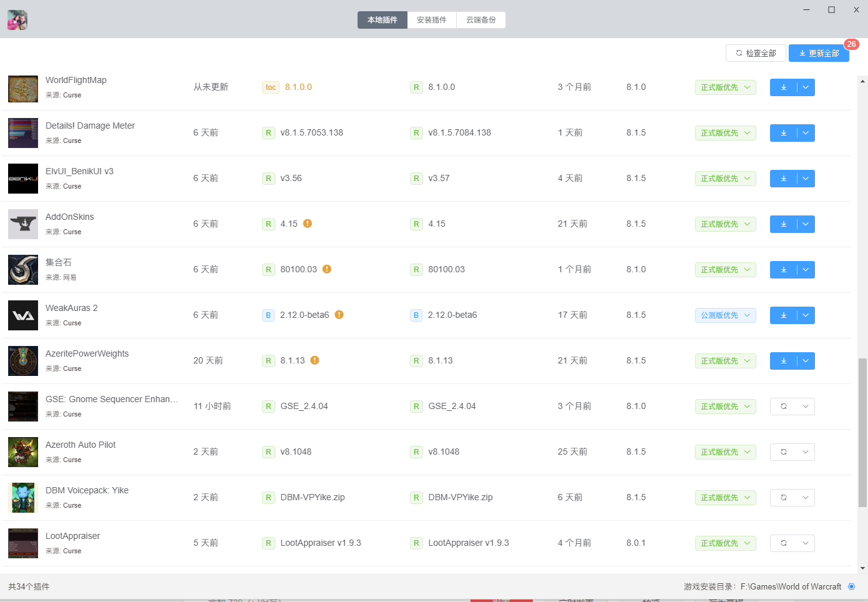Viewport: 868px width, 602px height.
Task: Expand more actions arrow for AzeritePowerWeights
Action: (x=806, y=361)
